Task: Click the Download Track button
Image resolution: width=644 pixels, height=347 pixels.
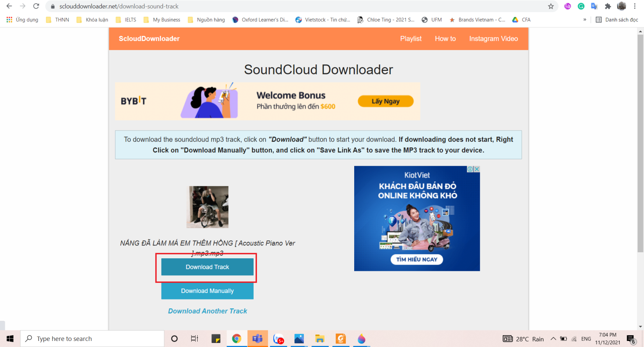Action: tap(207, 267)
